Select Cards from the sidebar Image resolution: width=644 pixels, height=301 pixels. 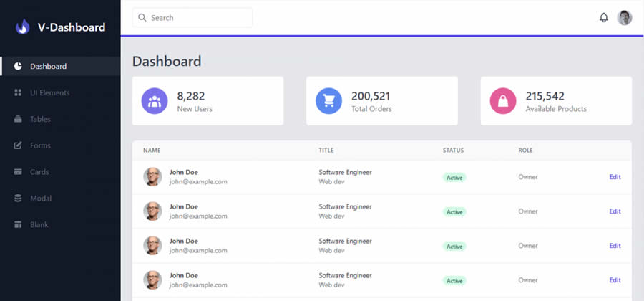coord(40,173)
